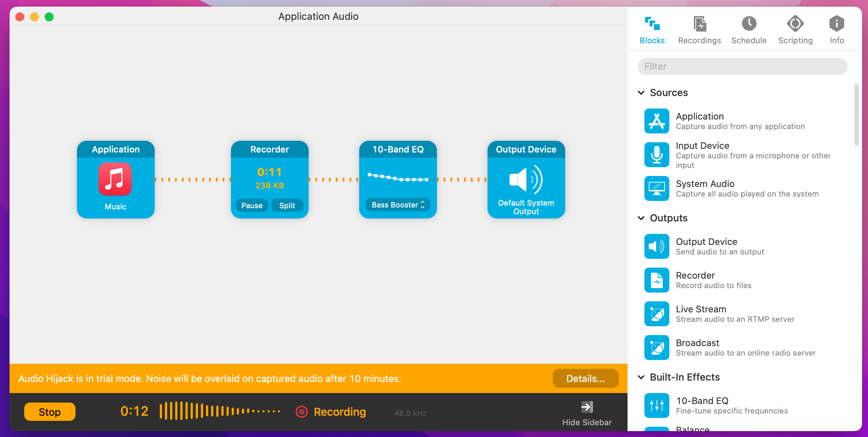Click the trial mode warning message

tap(210, 378)
